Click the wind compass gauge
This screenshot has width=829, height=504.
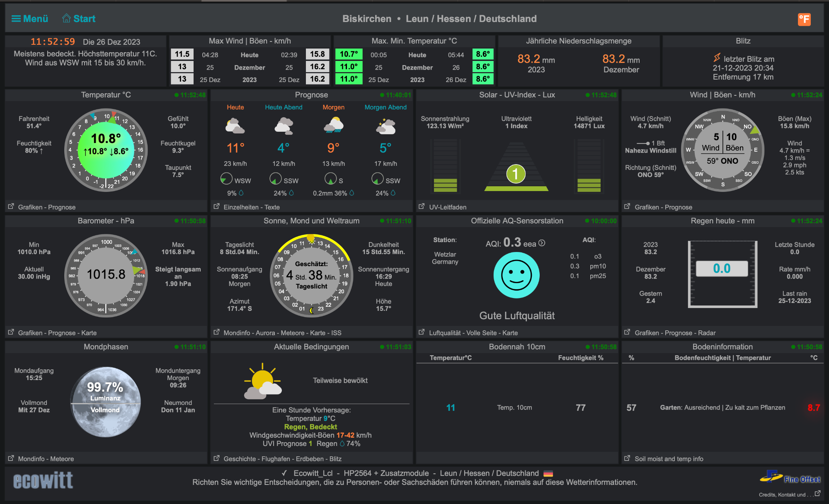tap(722, 150)
